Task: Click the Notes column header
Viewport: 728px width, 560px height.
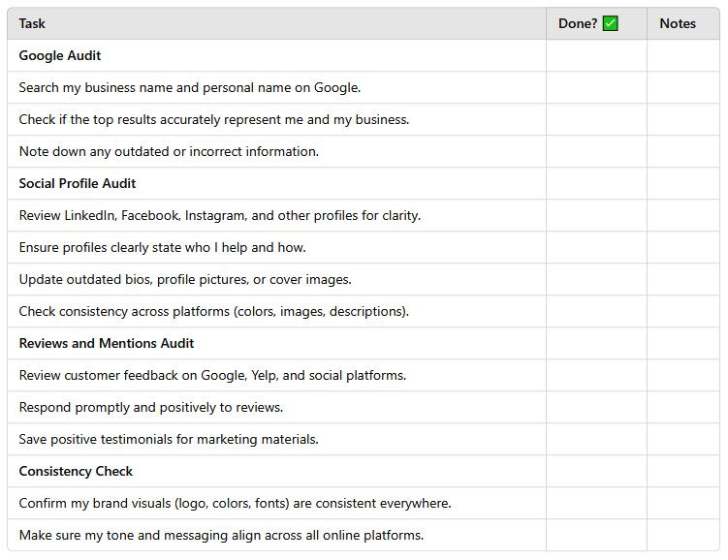Action: (678, 23)
